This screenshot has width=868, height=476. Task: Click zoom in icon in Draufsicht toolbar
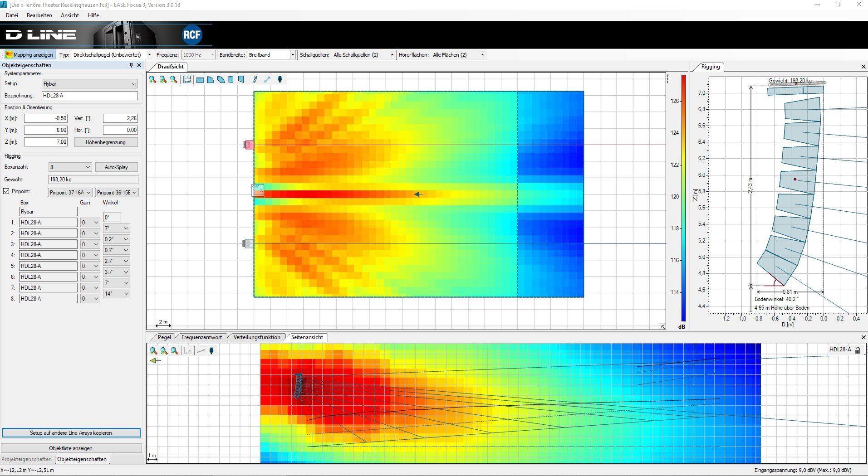(x=152, y=79)
